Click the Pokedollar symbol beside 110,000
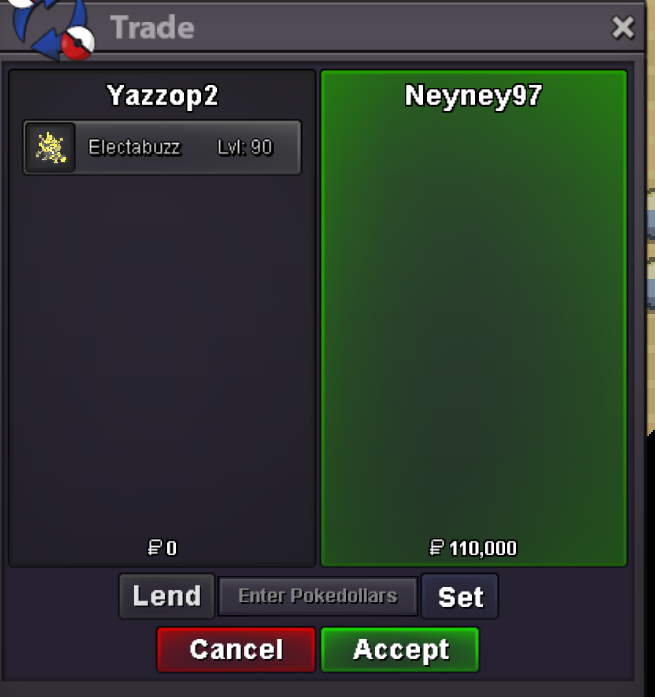Image resolution: width=655 pixels, height=697 pixels. pos(436,548)
